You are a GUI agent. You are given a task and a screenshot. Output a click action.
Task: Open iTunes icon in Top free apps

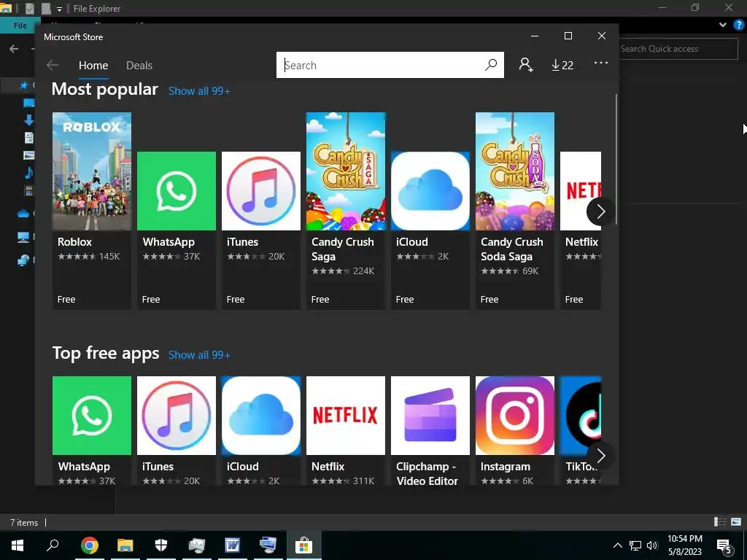(177, 416)
